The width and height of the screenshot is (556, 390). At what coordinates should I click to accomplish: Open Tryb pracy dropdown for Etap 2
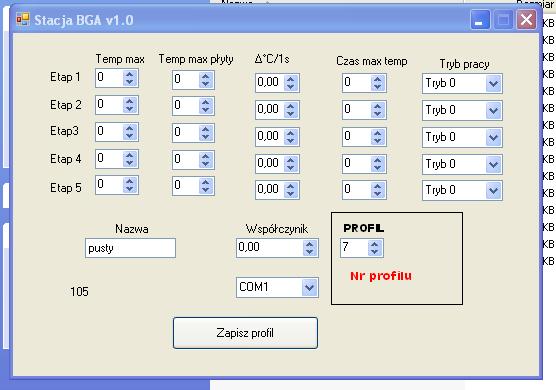coord(493,111)
